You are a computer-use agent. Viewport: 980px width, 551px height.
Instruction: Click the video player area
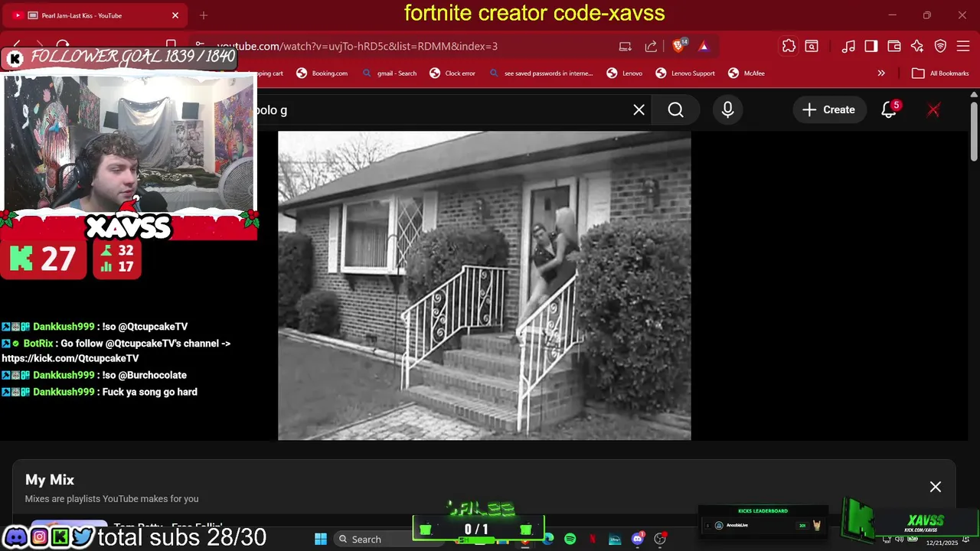point(484,285)
